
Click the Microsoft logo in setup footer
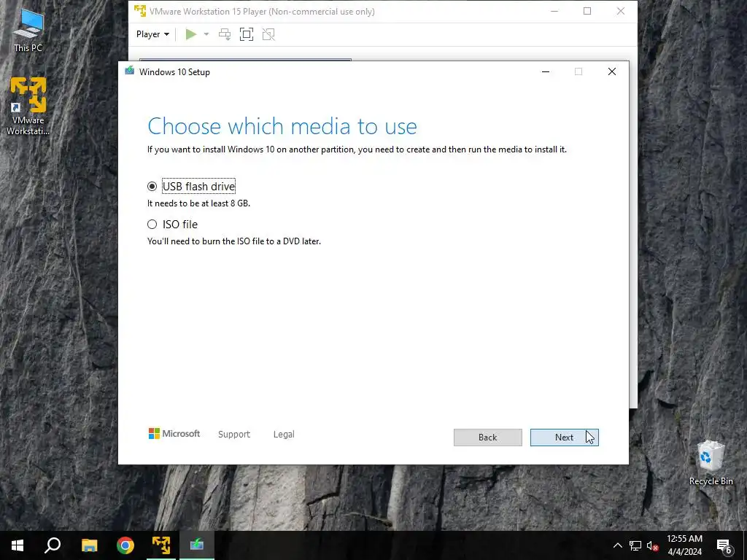pos(174,434)
